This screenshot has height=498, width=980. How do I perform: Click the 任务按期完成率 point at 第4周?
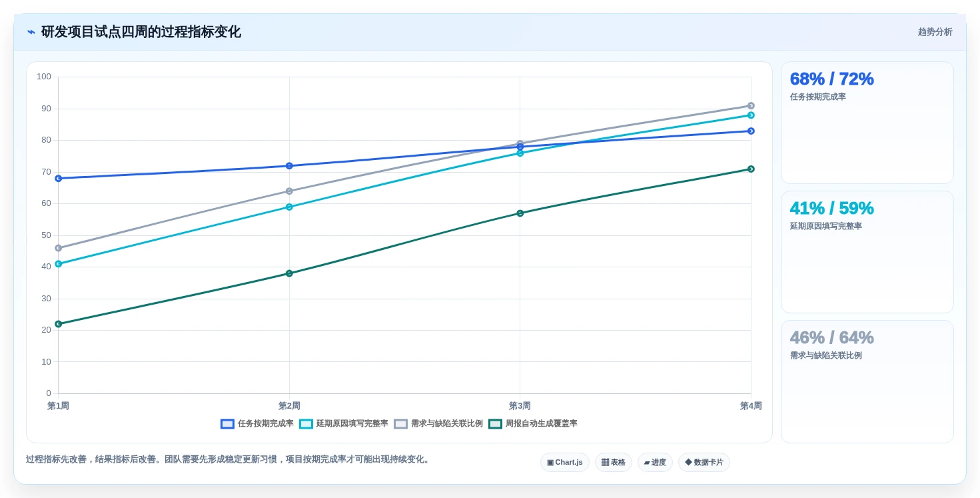click(x=751, y=131)
